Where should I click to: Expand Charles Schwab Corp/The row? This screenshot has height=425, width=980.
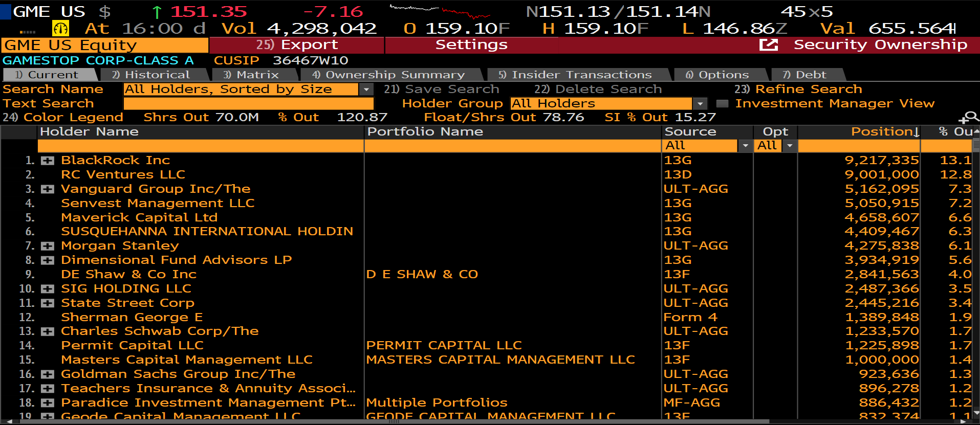(x=48, y=331)
